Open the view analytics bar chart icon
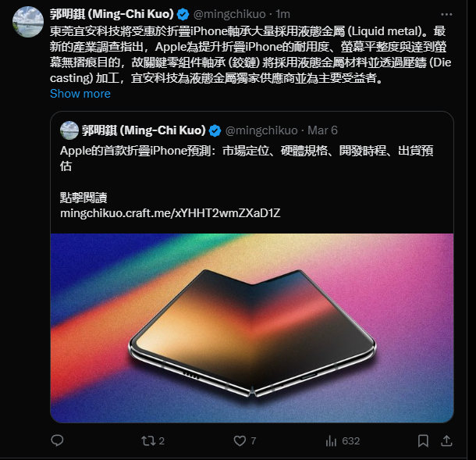476x460 pixels. [x=331, y=440]
